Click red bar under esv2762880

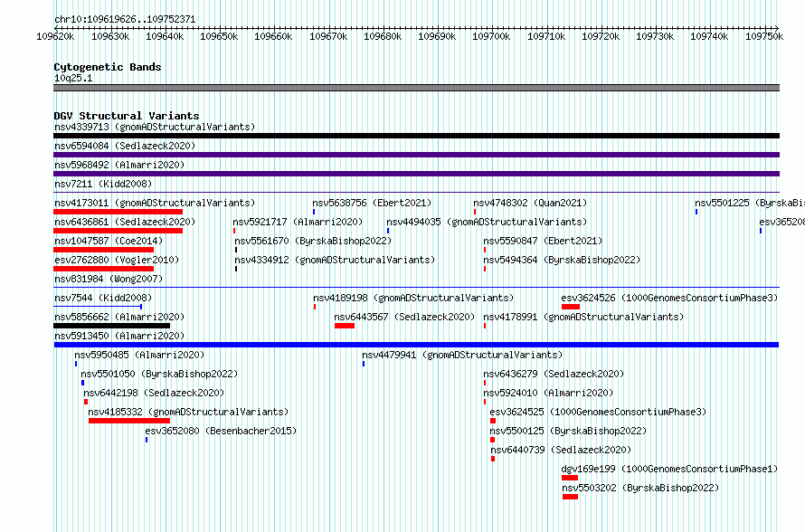point(104,269)
